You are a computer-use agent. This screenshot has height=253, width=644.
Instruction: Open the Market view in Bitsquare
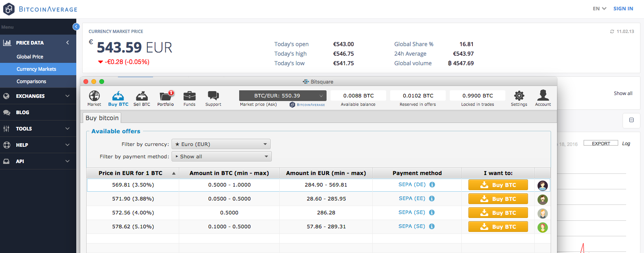tap(94, 98)
